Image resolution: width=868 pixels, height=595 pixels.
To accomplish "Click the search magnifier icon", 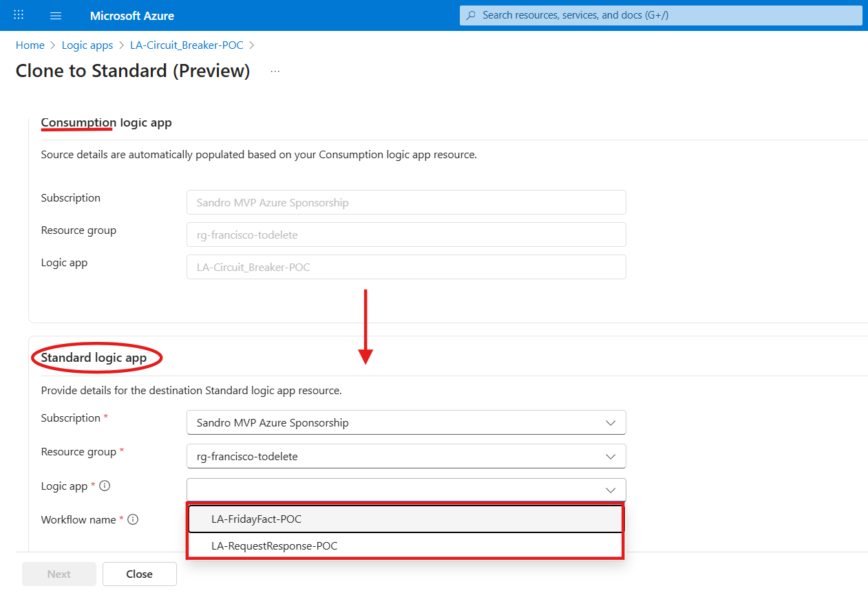I will [x=471, y=15].
